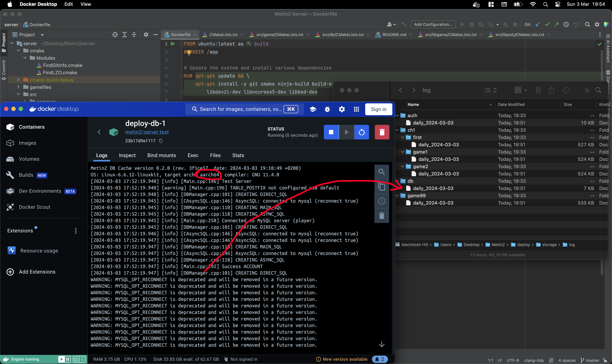Click IDE settings gear in toolbar
The height and width of the screenshot is (364, 612).
click(x=597, y=24)
